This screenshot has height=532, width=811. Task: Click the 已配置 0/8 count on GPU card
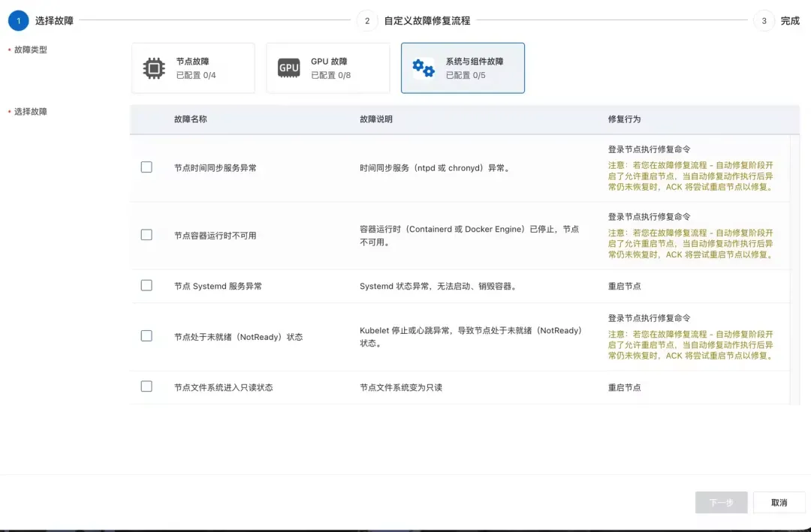point(331,76)
